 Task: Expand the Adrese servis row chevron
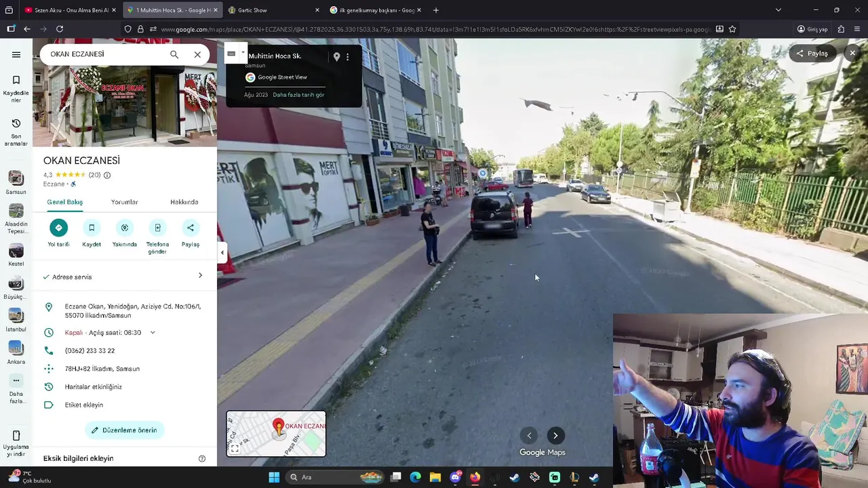pos(200,275)
